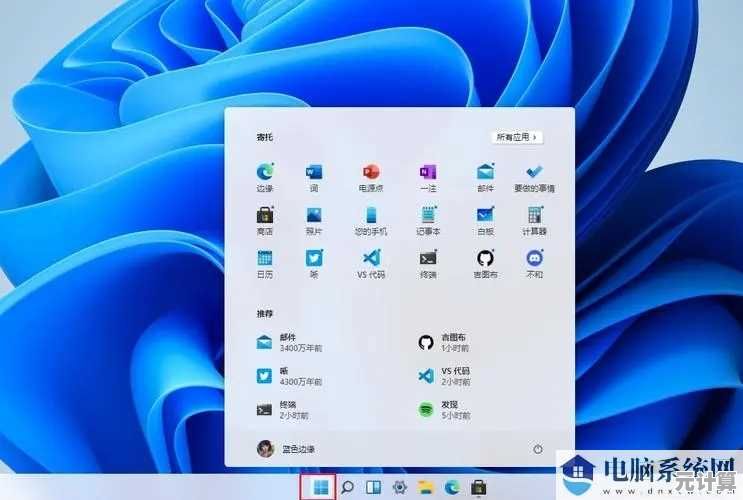Open Calculator app 计算器
Viewport: 743px width, 500px height.
click(535, 220)
